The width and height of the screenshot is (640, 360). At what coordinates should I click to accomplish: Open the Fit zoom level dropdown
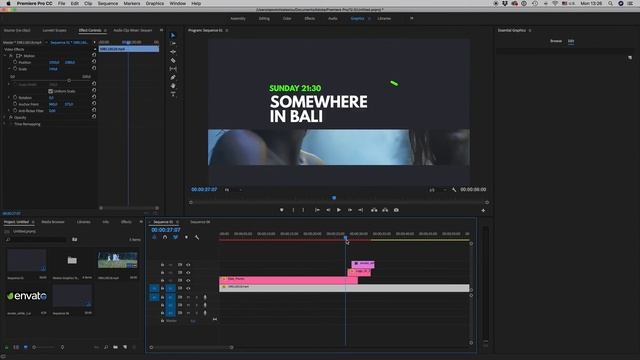tap(234, 189)
